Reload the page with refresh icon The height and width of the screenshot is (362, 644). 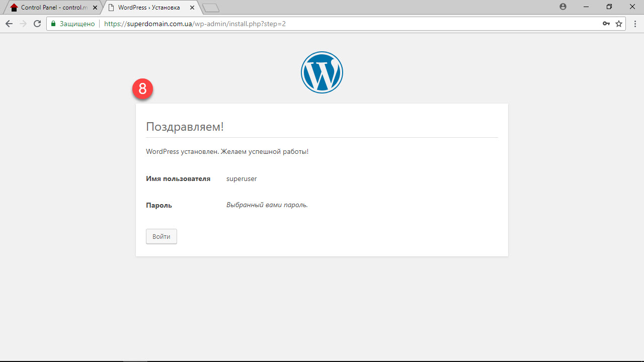point(37,24)
